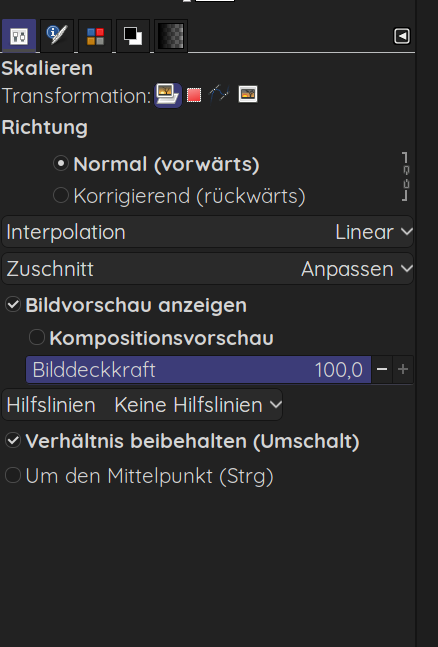This screenshot has width=438, height=647.
Task: Set transformation target to path
Action: 219,94
